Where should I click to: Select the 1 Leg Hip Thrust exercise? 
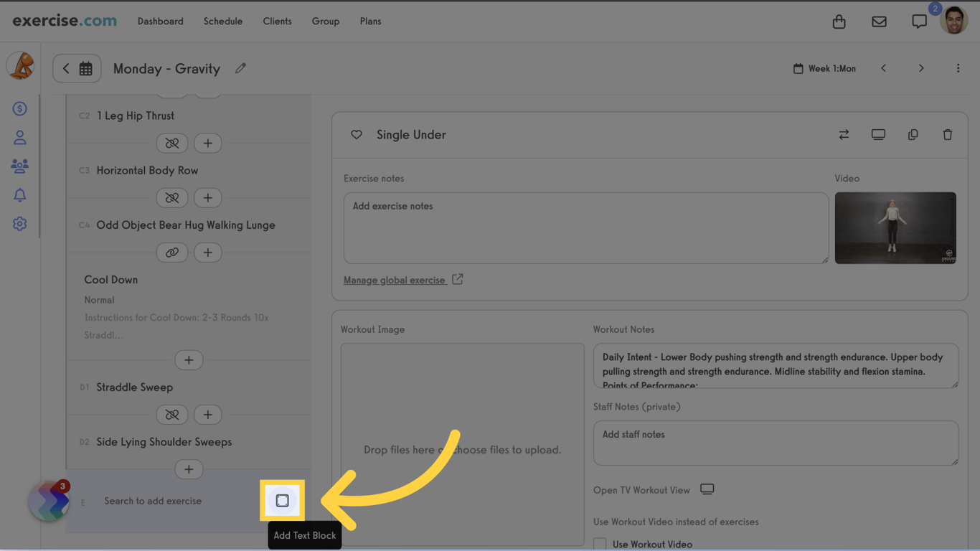click(136, 116)
